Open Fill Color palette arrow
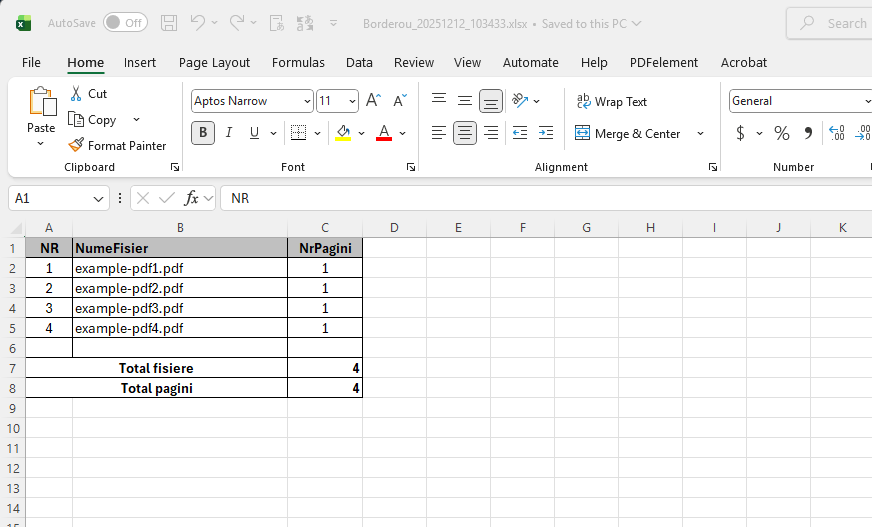Screen dimensions: 872x527 coord(361,133)
